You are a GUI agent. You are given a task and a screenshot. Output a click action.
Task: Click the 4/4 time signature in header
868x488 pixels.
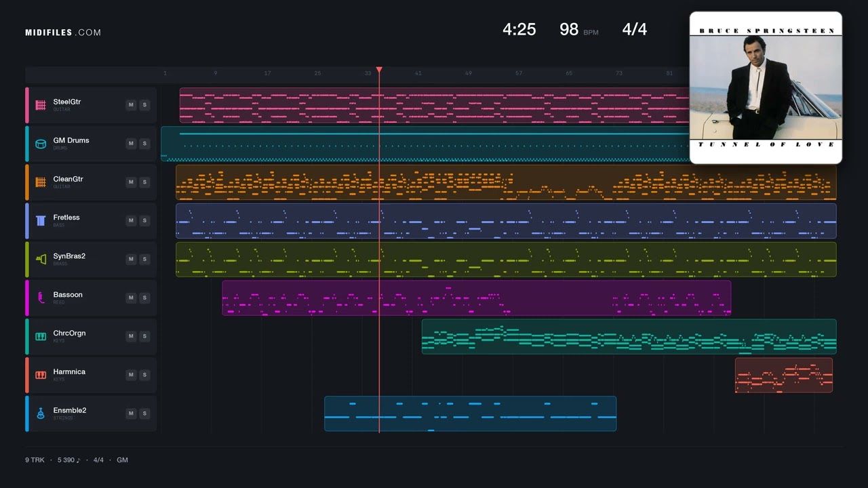(x=635, y=29)
